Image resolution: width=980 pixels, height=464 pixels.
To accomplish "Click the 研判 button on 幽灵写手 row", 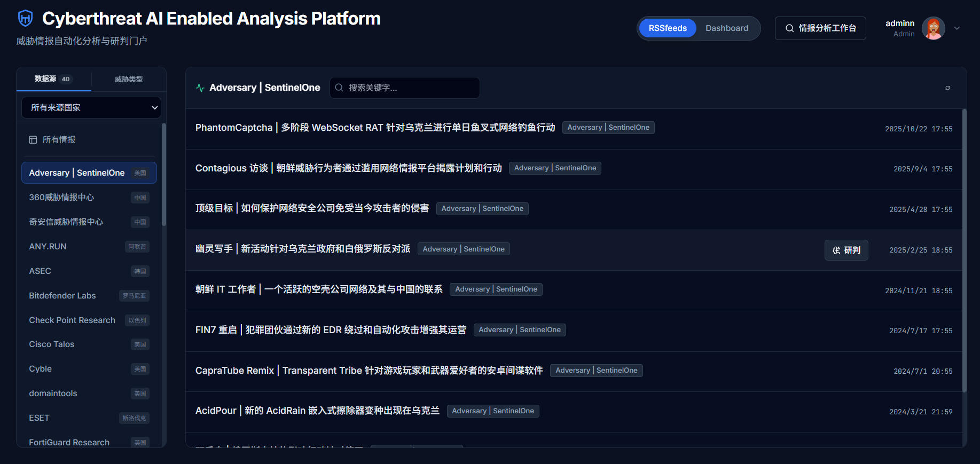I will coord(846,250).
